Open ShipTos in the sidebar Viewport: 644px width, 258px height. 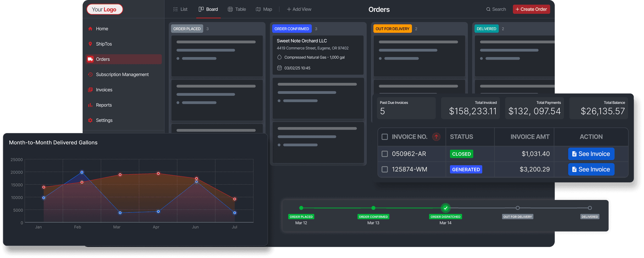coord(124,44)
